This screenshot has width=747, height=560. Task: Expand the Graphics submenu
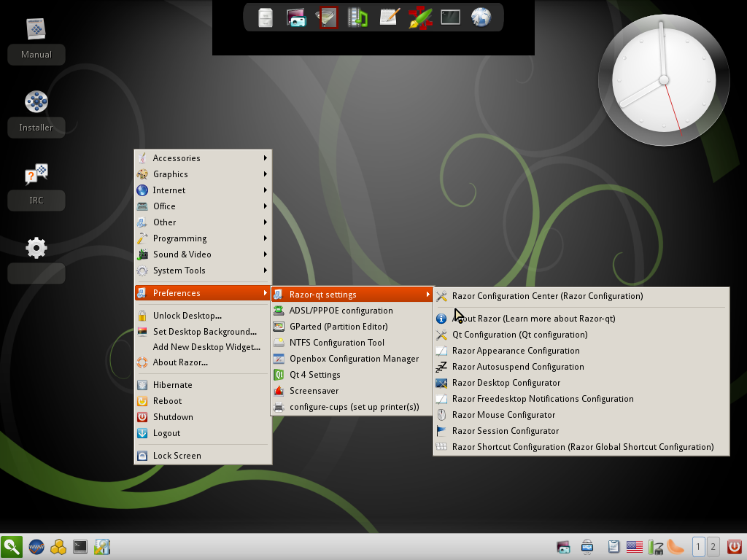tap(203, 174)
